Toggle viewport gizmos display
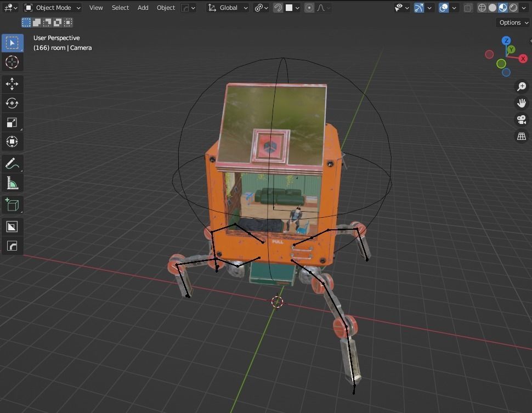The height and width of the screenshot is (413, 532). click(419, 8)
